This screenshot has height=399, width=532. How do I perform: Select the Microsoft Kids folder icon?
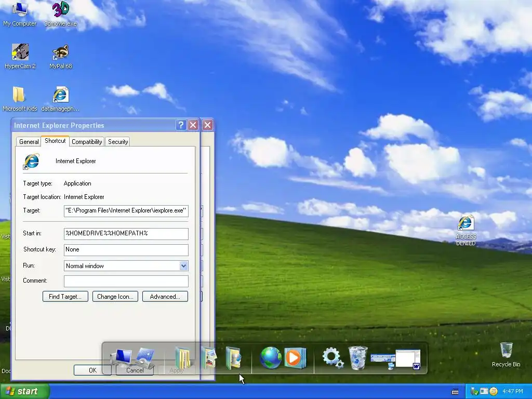tap(20, 99)
